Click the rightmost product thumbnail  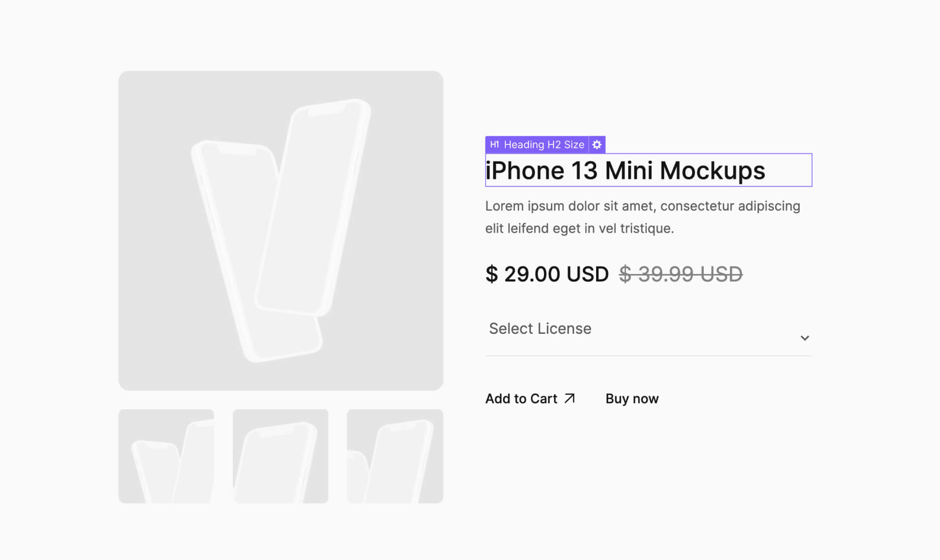pyautogui.click(x=395, y=456)
